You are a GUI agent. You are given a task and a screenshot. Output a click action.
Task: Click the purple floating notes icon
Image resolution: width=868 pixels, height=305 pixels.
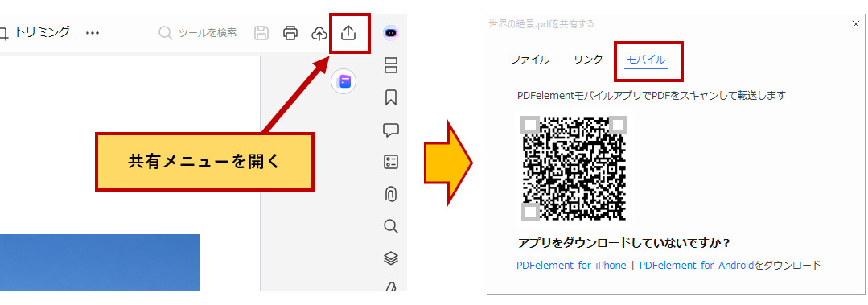tap(343, 82)
